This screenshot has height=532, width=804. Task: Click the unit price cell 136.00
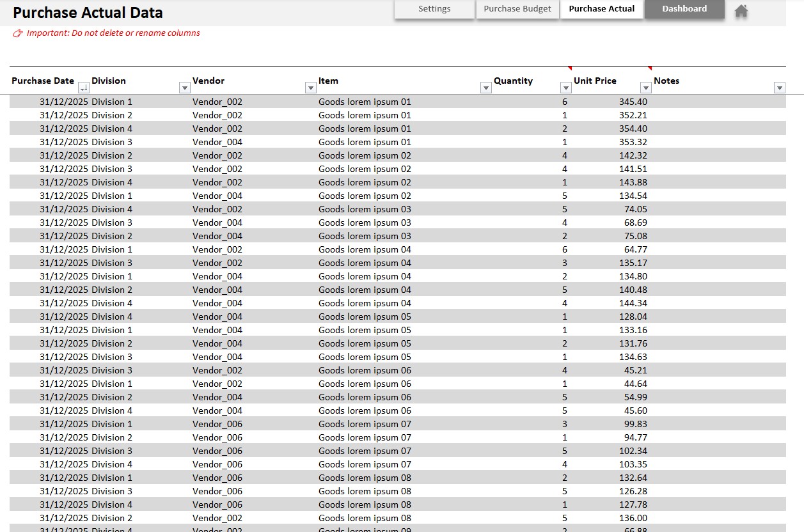(633, 518)
